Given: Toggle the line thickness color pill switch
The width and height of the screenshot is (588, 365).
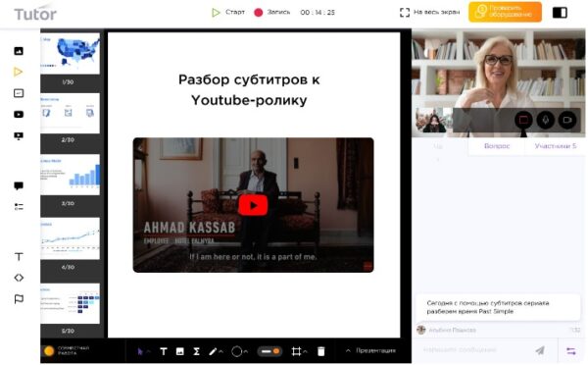Looking at the screenshot, I should coord(269,351).
